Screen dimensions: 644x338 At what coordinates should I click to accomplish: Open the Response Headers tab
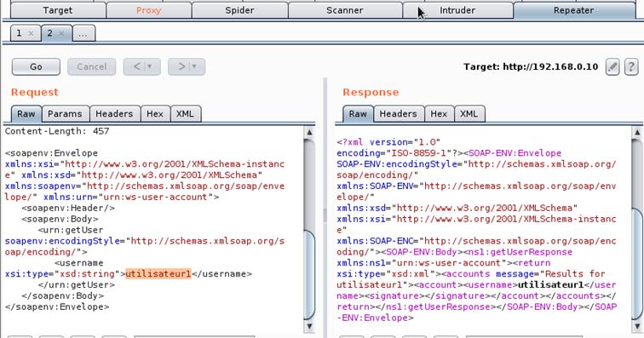tap(398, 114)
